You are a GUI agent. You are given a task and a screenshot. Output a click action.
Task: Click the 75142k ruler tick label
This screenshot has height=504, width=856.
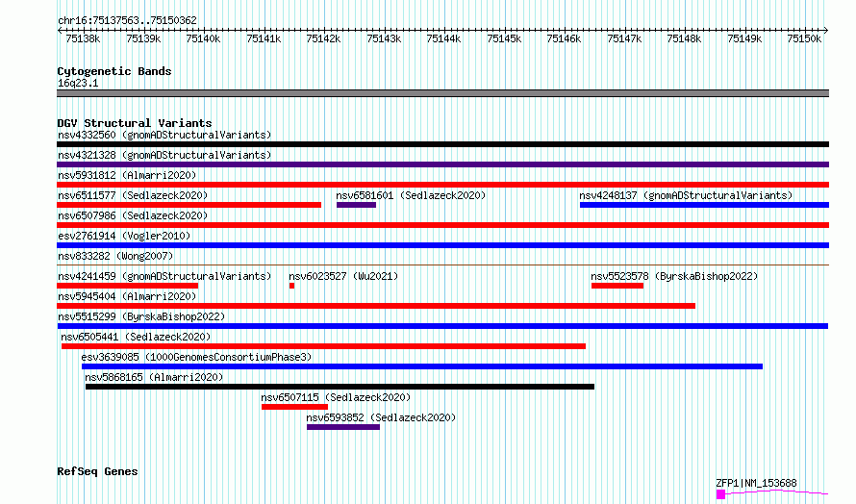click(x=323, y=38)
